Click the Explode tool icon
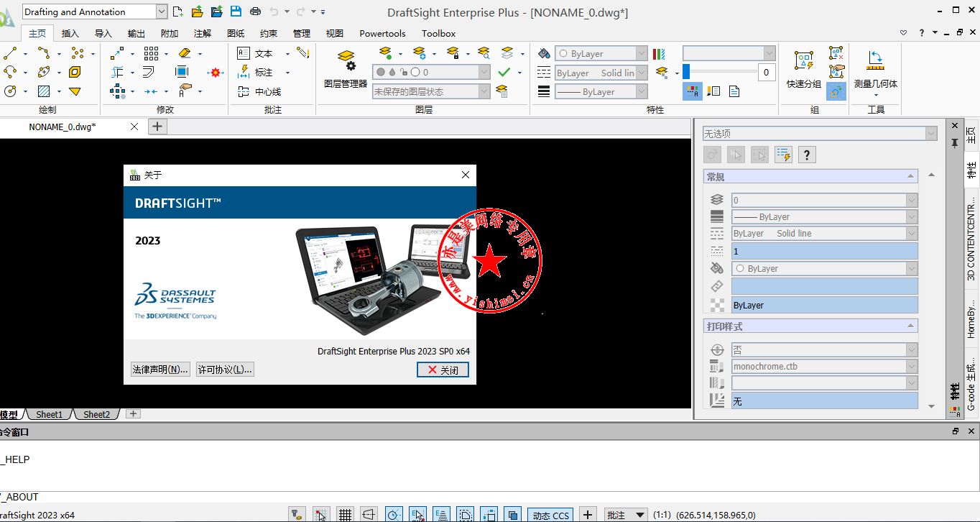This screenshot has height=522, width=980. (x=216, y=73)
